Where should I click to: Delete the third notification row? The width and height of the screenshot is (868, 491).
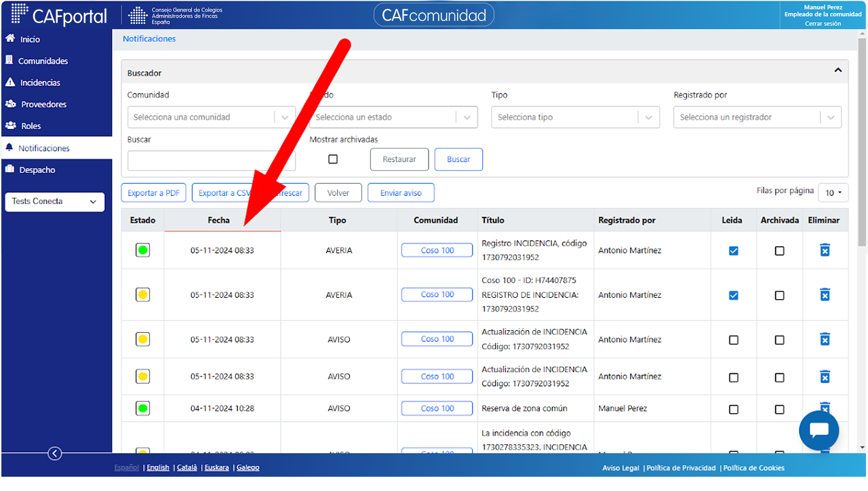pos(825,339)
